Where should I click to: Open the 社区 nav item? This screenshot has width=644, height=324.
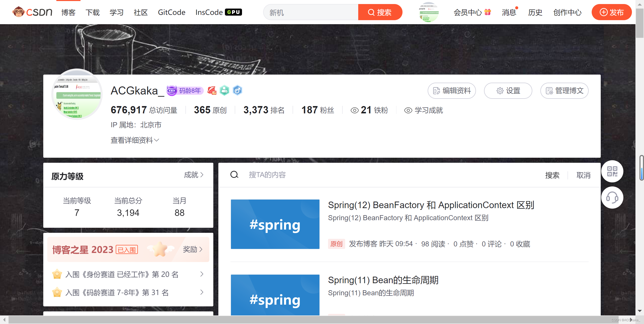click(141, 12)
